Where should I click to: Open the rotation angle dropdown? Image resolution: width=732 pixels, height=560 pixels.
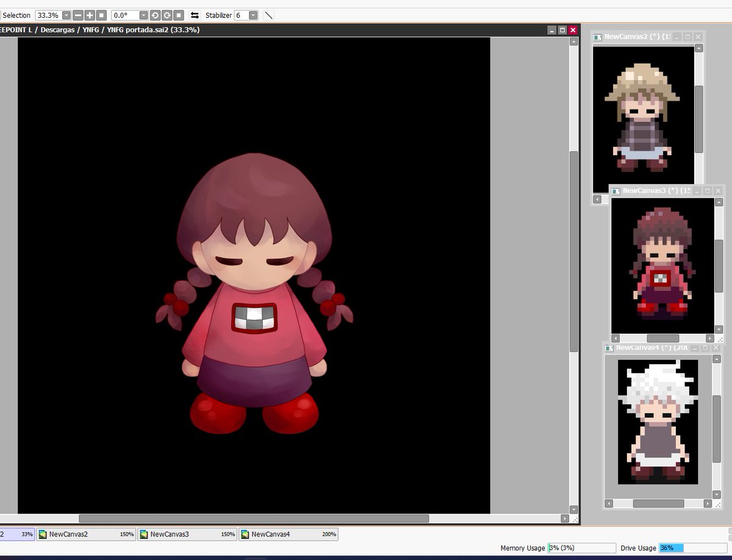coord(143,15)
